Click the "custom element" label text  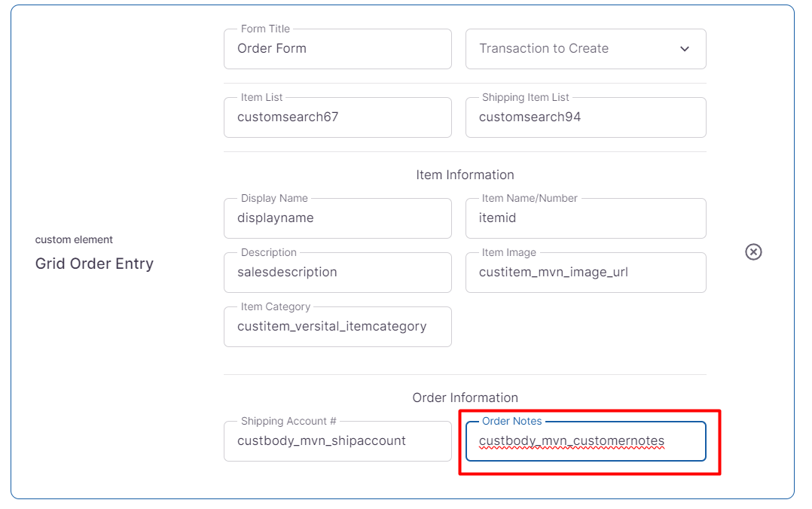click(74, 239)
